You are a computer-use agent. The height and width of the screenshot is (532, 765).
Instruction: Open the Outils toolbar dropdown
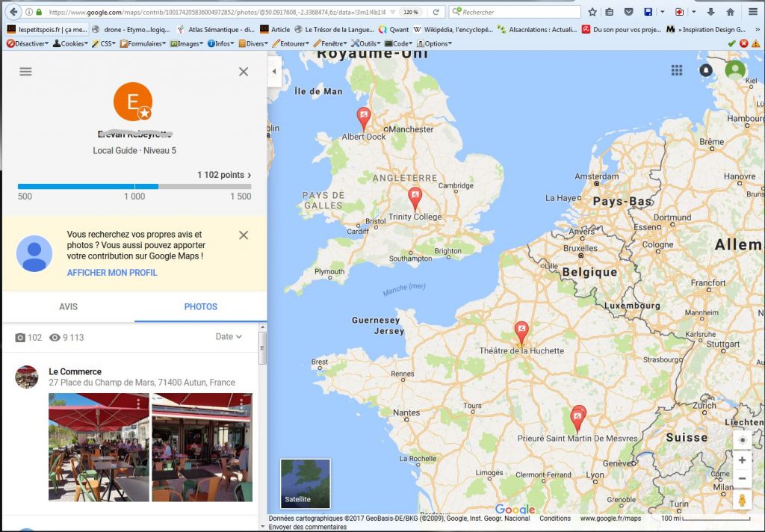(x=367, y=44)
